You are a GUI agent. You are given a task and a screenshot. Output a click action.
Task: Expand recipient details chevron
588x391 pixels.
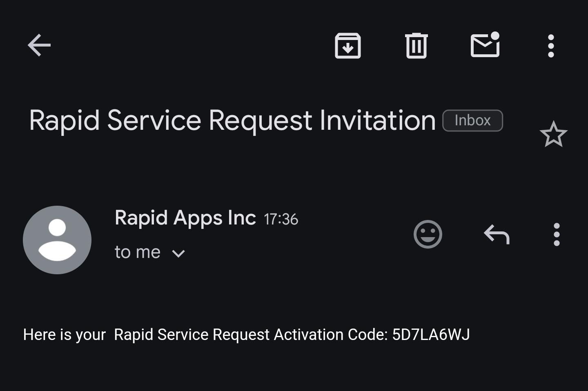pos(178,253)
